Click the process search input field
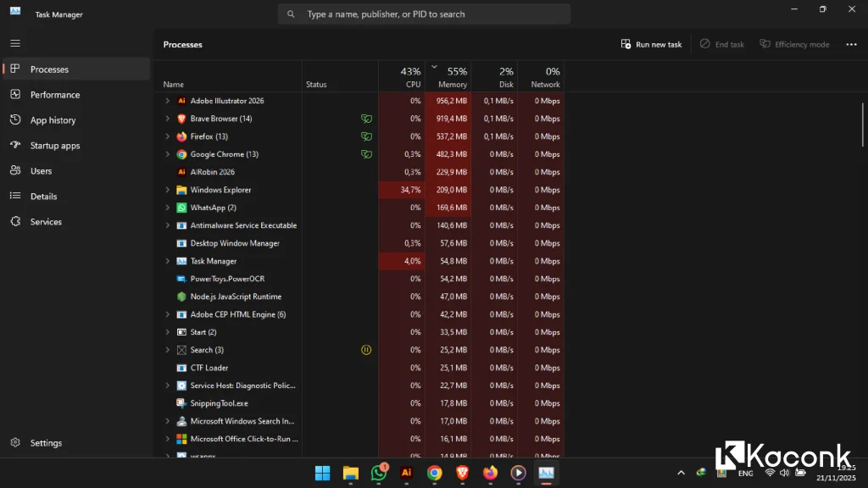Image resolution: width=868 pixels, height=488 pixels. pyautogui.click(x=424, y=14)
